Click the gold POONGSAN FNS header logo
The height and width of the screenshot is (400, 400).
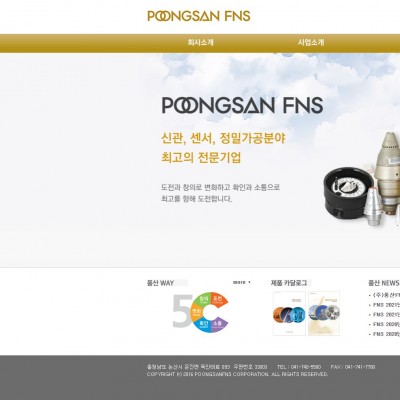coord(199,16)
